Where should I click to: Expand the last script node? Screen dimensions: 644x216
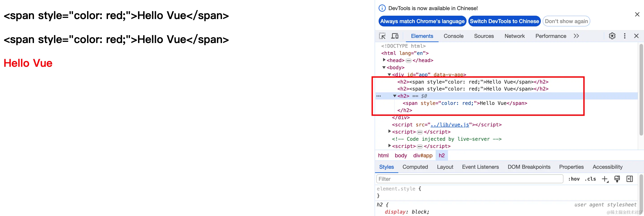coord(390,146)
